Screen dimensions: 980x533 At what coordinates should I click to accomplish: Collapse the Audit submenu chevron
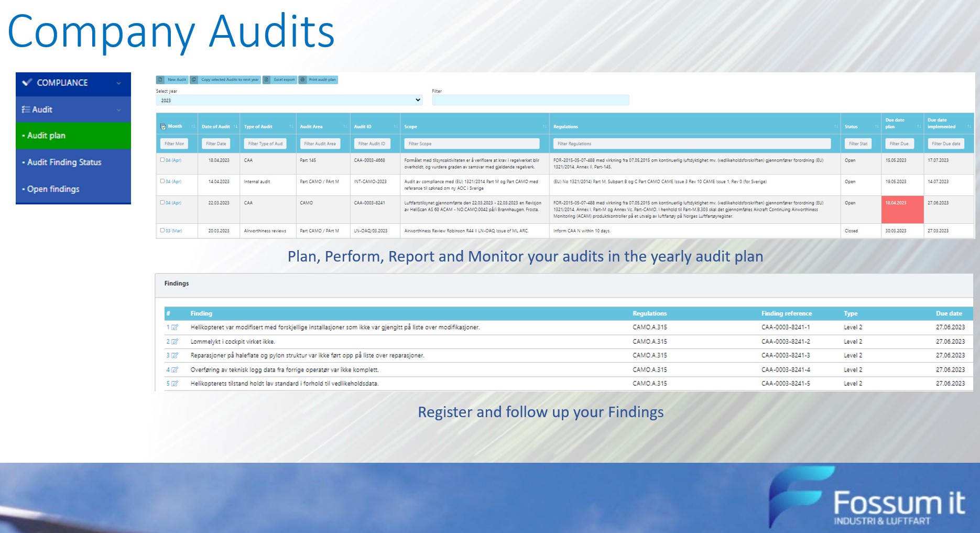(119, 110)
